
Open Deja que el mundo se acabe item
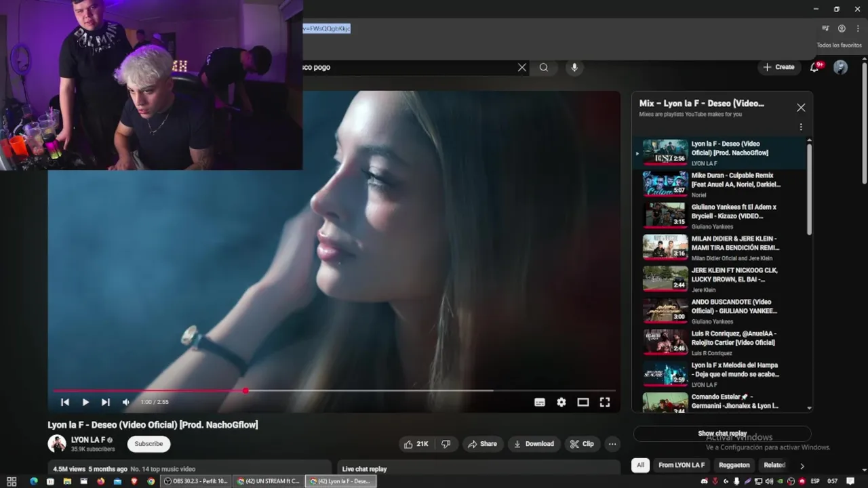[x=721, y=374]
